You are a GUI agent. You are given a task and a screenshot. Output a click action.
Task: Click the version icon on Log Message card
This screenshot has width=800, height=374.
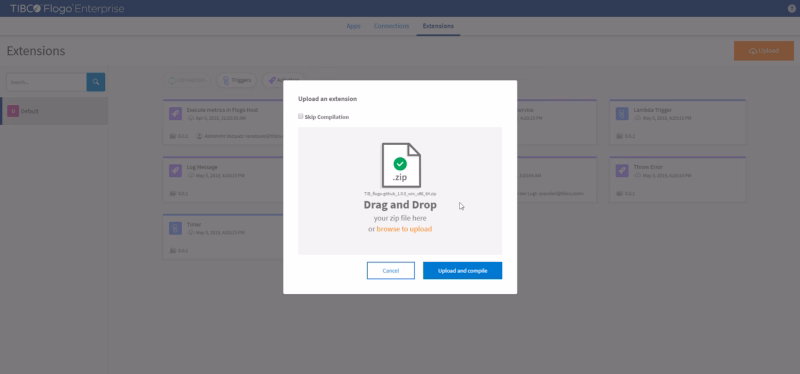click(172, 193)
